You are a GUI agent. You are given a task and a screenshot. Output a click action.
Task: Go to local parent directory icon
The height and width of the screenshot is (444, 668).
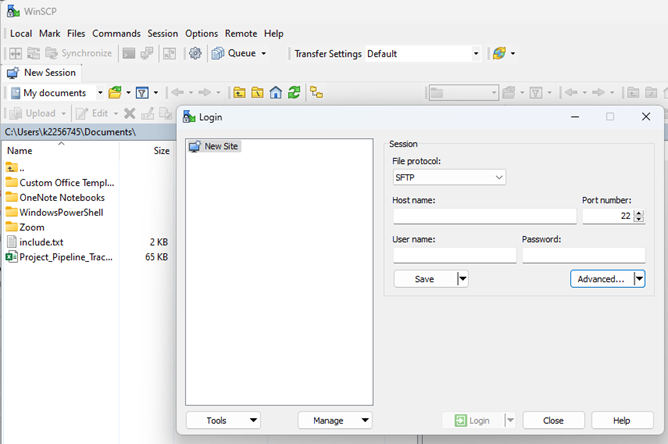pyautogui.click(x=239, y=92)
